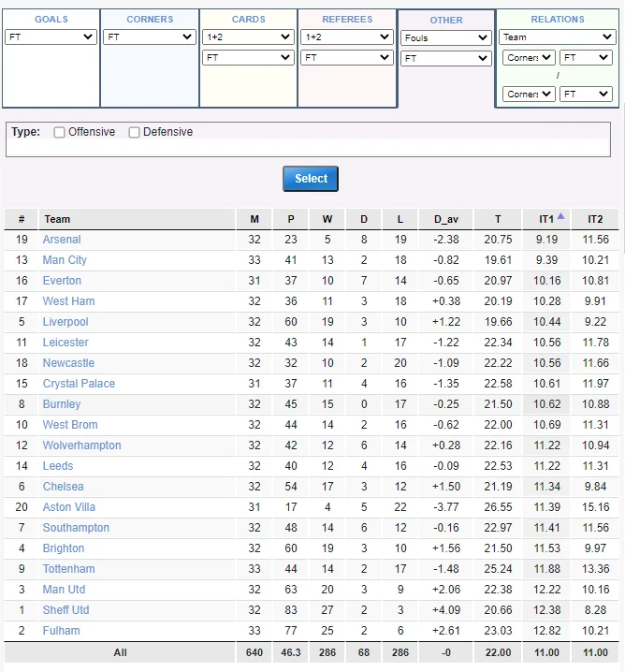Open the Wolverhampton team page link
Image resolution: width=625 pixels, height=672 pixels.
point(81,446)
